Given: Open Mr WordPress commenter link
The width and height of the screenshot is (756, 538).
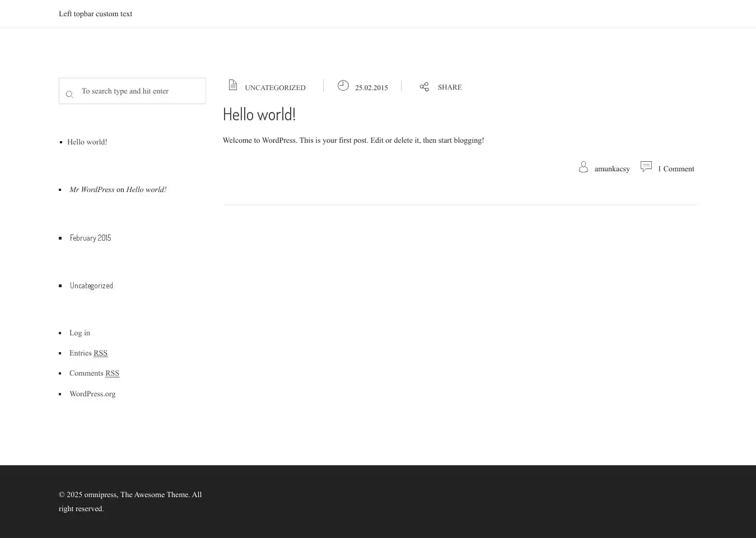Looking at the screenshot, I should click(x=92, y=190).
